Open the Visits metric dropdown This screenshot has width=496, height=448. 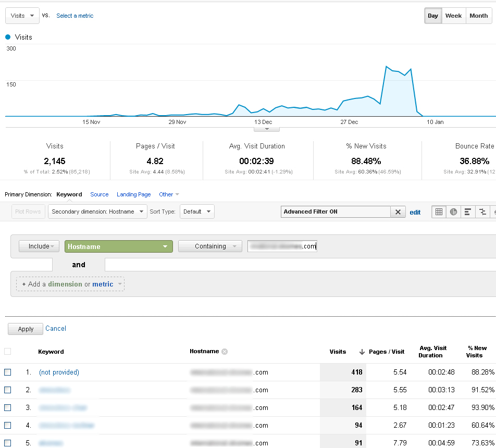point(22,16)
